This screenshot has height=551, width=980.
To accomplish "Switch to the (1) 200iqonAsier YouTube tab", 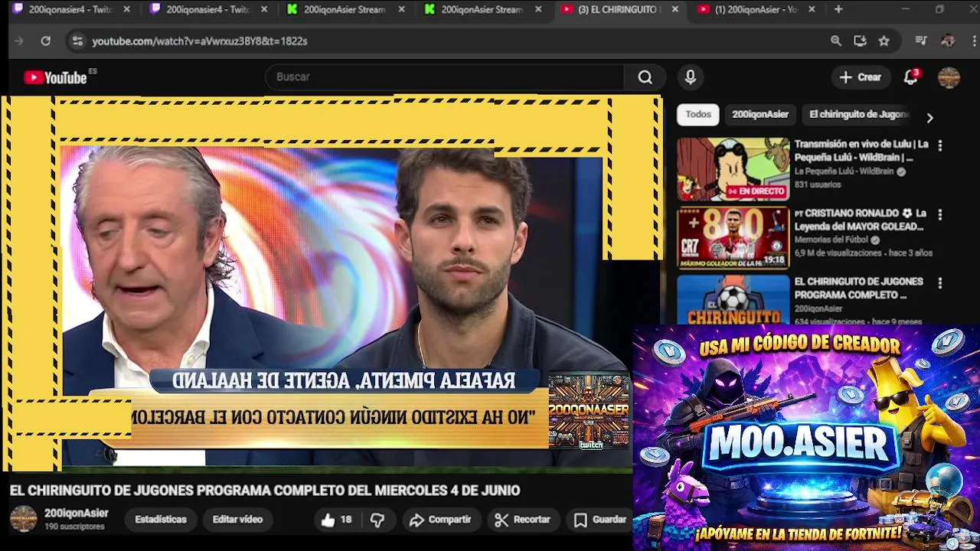I will point(756,9).
